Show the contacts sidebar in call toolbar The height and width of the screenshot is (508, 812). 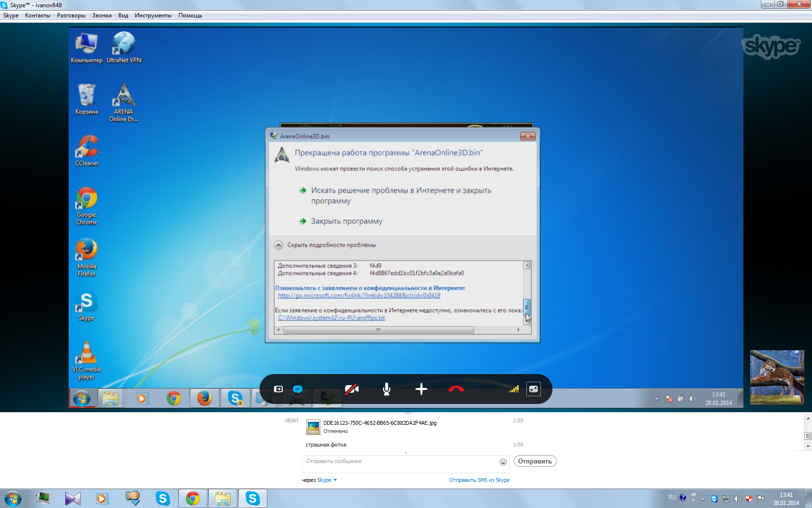(278, 389)
